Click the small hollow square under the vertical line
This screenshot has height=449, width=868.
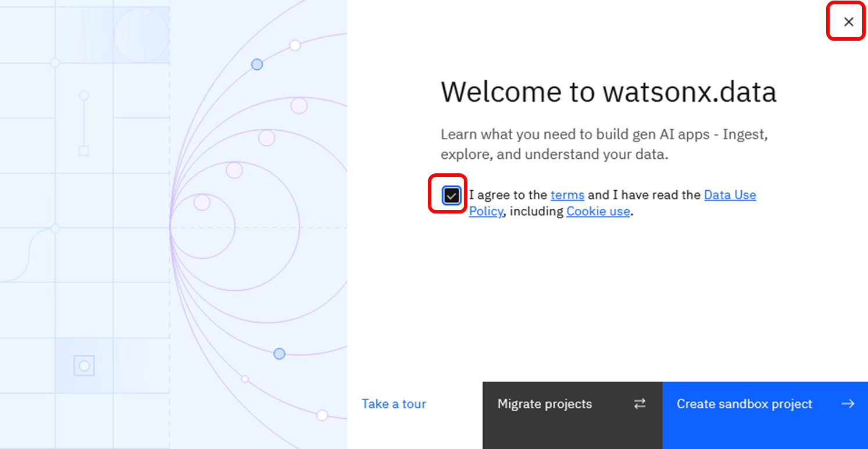pyautogui.click(x=84, y=151)
